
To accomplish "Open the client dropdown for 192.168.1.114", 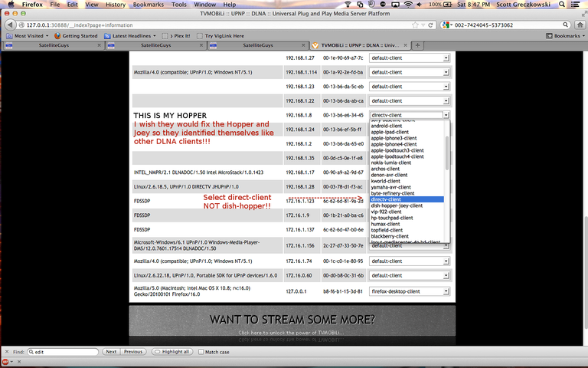I will coord(410,72).
